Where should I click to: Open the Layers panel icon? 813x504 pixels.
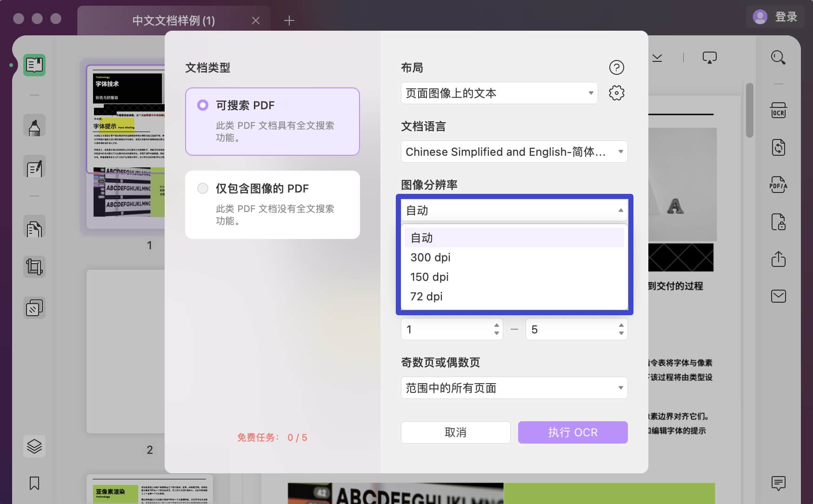coord(34,446)
